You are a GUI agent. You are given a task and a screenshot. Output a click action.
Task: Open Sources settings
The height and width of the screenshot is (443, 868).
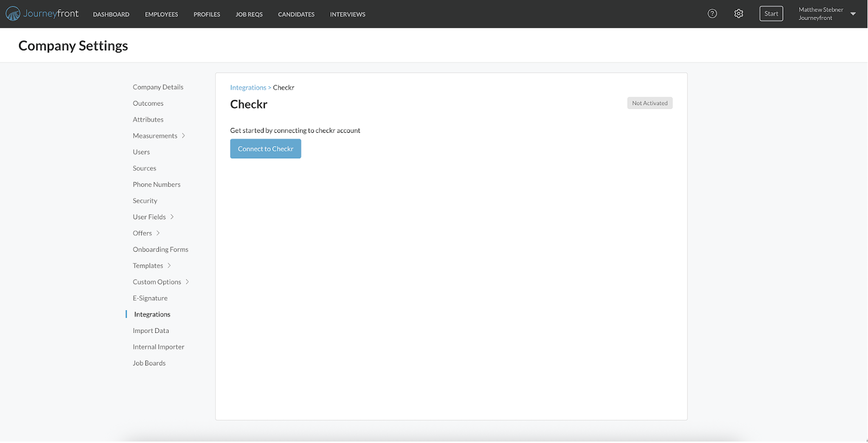[x=144, y=169]
